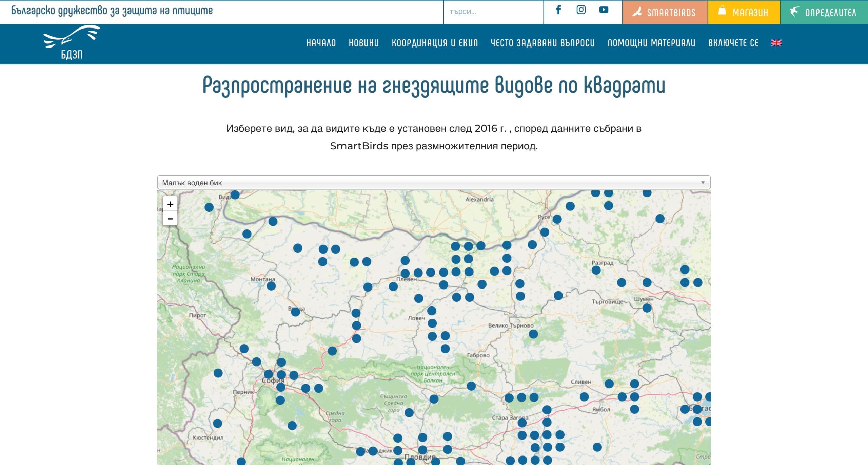Click the БДЗП bird logo

72,42
